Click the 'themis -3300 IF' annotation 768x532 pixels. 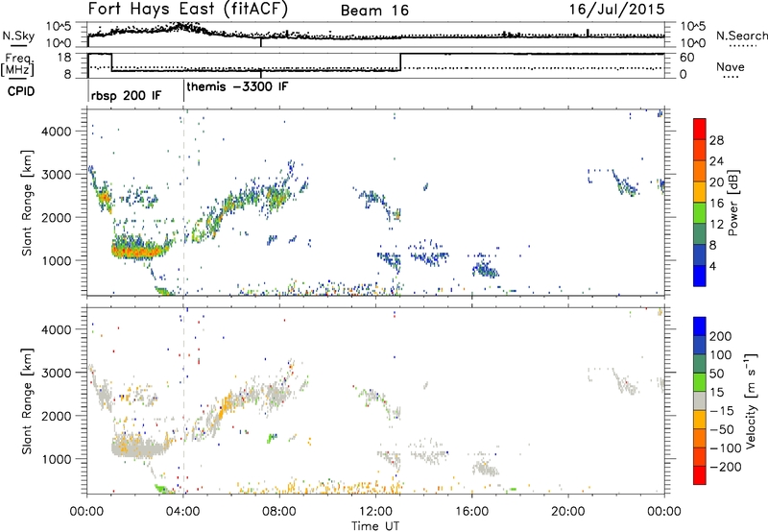[237, 86]
